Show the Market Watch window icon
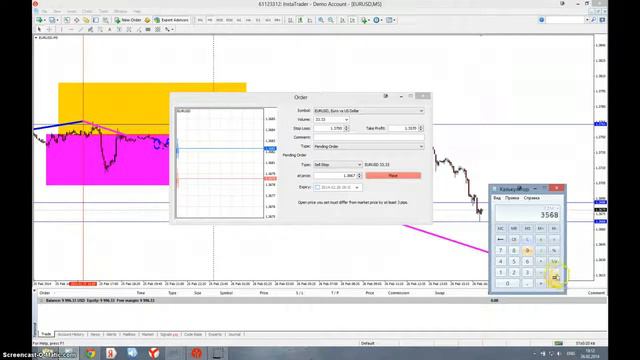Viewport: 640px width, 360px height. tap(67, 20)
